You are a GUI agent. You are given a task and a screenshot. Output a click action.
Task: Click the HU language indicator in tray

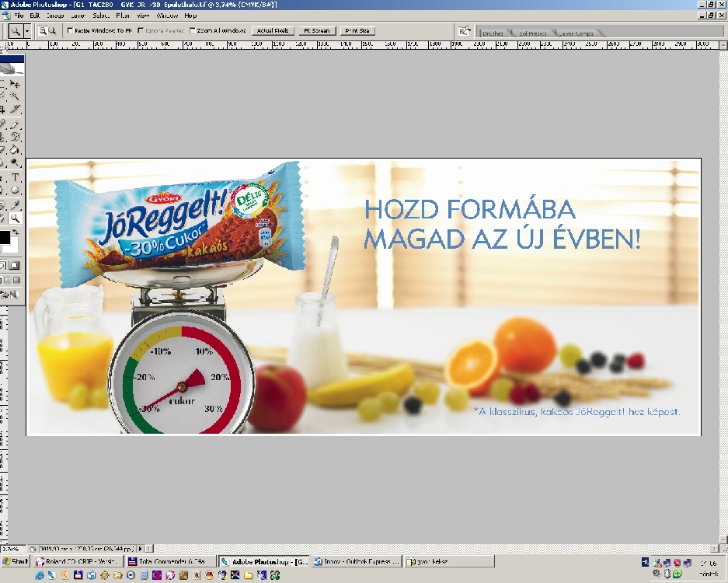645,562
